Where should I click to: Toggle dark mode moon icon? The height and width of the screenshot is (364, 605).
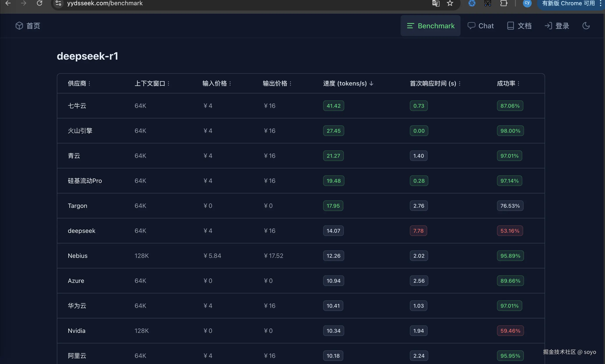pos(586,26)
